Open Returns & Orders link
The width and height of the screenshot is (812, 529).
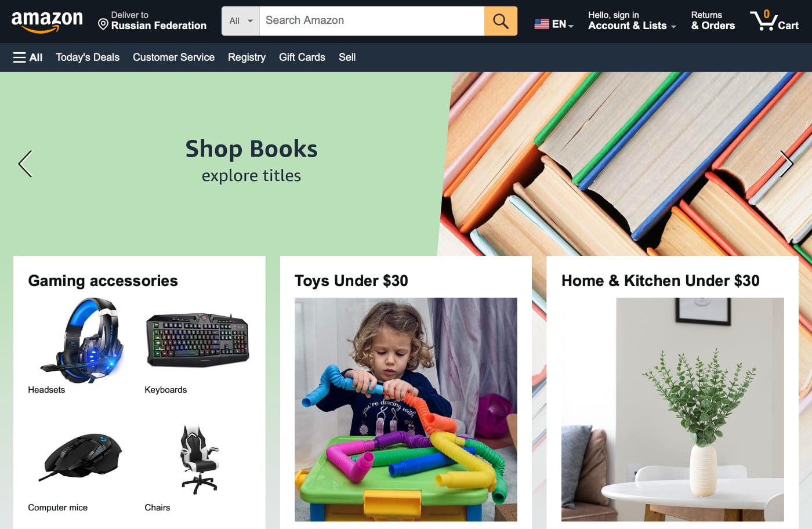pos(713,20)
